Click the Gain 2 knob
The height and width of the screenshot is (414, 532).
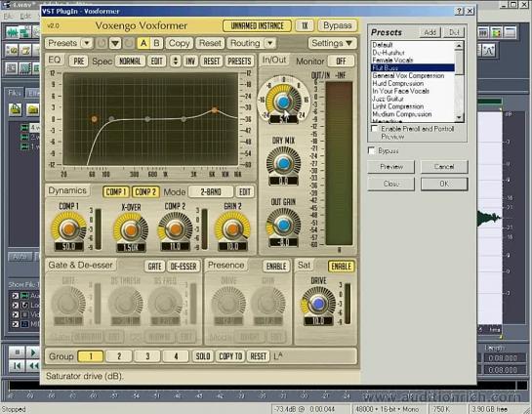(x=232, y=229)
